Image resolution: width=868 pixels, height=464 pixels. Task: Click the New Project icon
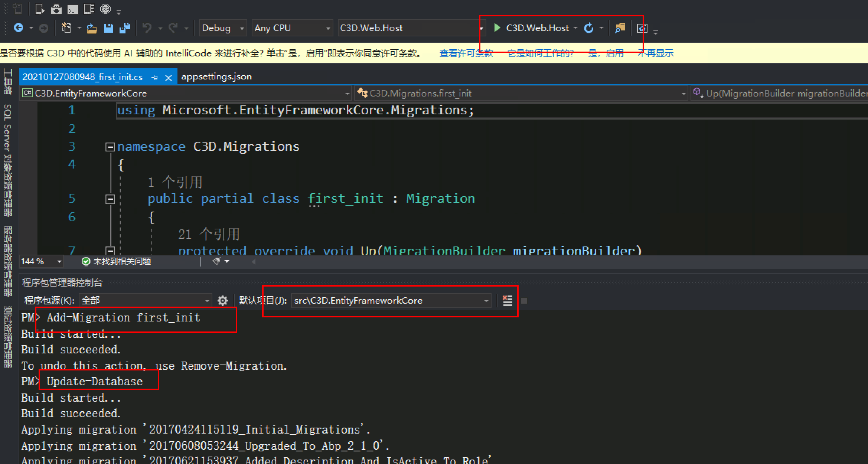(66, 28)
